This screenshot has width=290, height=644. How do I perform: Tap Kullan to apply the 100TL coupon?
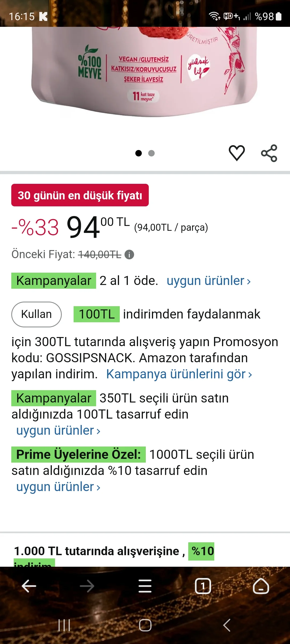click(x=37, y=314)
